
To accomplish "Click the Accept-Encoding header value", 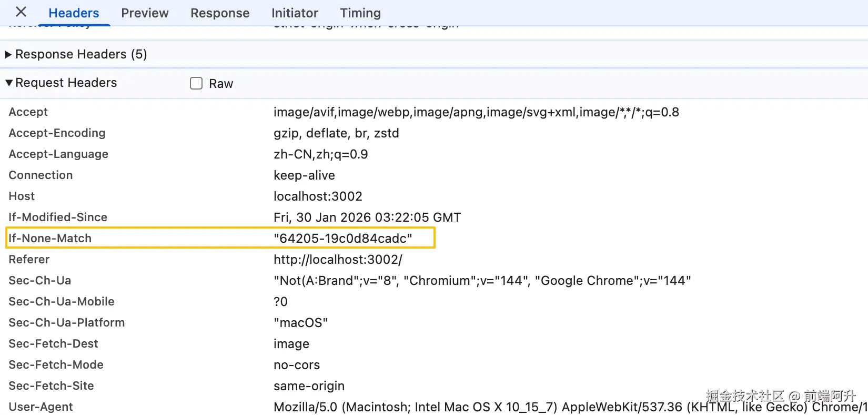I will (x=336, y=133).
